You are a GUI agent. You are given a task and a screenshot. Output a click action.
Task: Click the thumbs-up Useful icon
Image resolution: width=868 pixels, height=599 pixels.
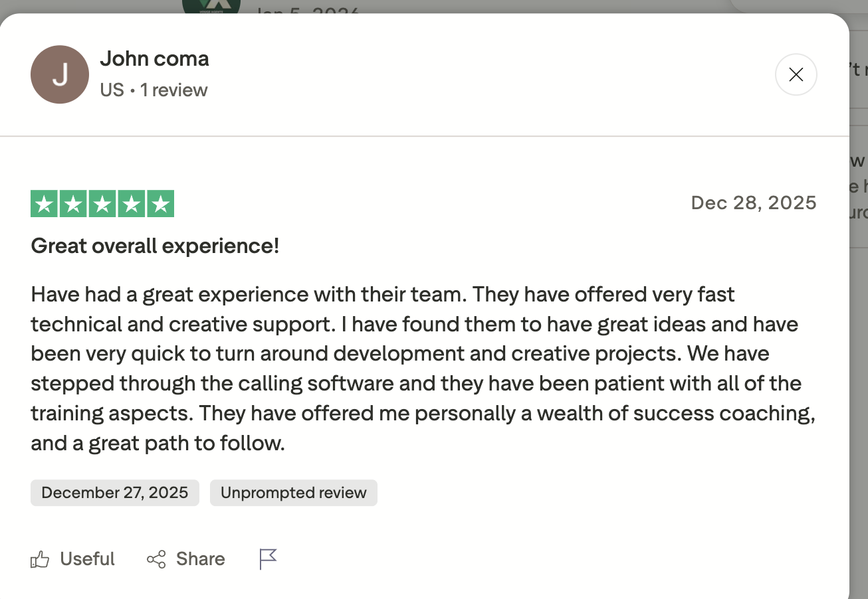[x=40, y=560]
